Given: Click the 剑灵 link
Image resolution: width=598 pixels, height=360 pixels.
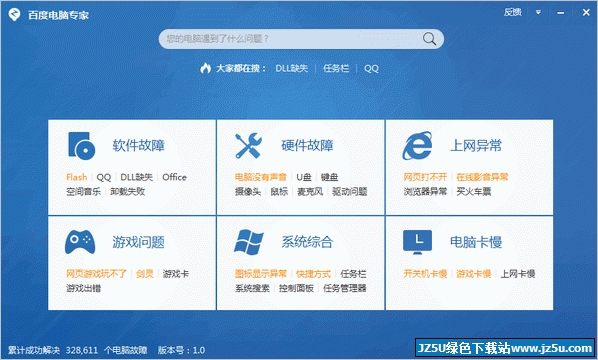Looking at the screenshot, I should (145, 273).
